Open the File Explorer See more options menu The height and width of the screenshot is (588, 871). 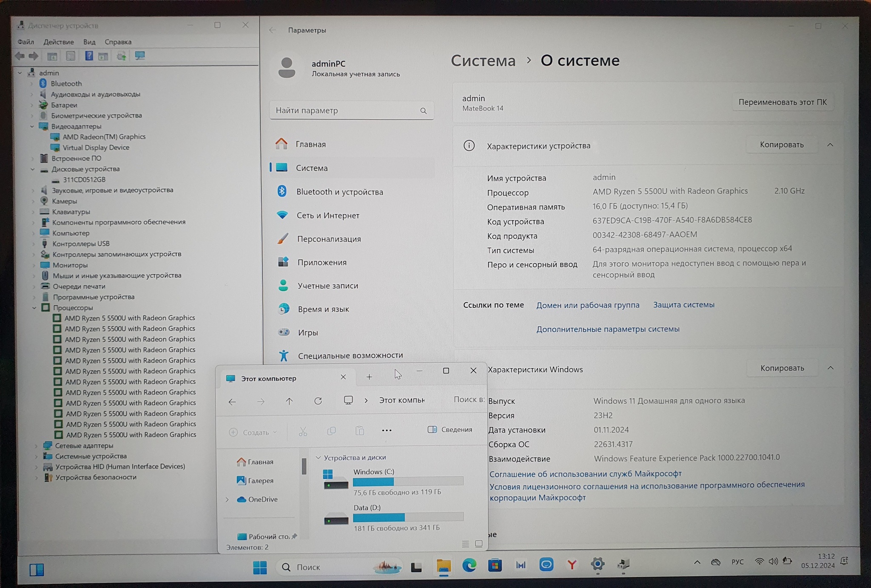click(x=387, y=430)
